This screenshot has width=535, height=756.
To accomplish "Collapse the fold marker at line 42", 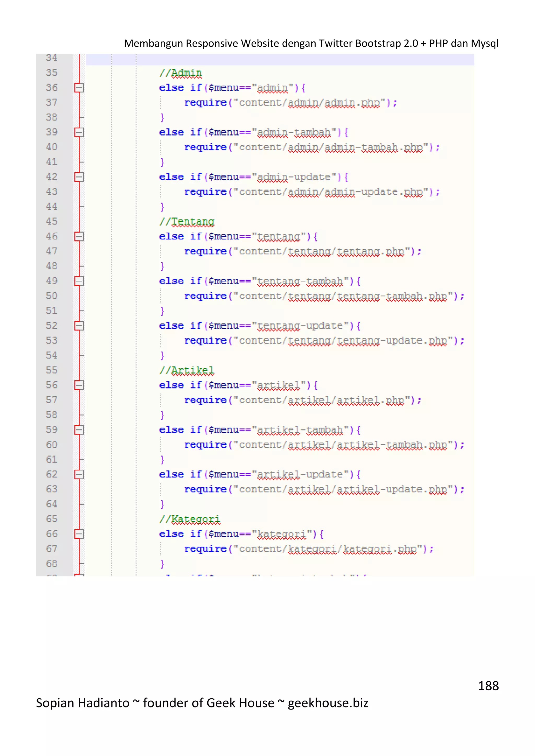I will click(79, 177).
